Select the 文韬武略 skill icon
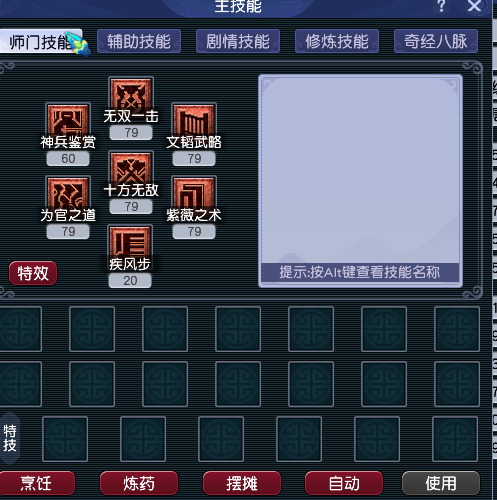This screenshot has height=500, width=497. tap(194, 124)
